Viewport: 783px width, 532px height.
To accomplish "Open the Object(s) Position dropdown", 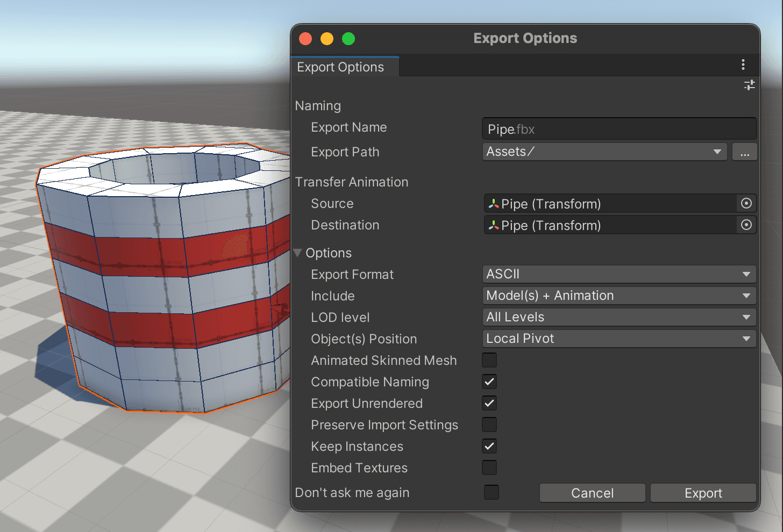I will tap(618, 339).
